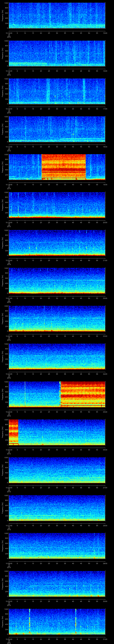This screenshot has width=114, height=644.
Task: Click the '10:30:00' start time label
Action: click(9, 639)
